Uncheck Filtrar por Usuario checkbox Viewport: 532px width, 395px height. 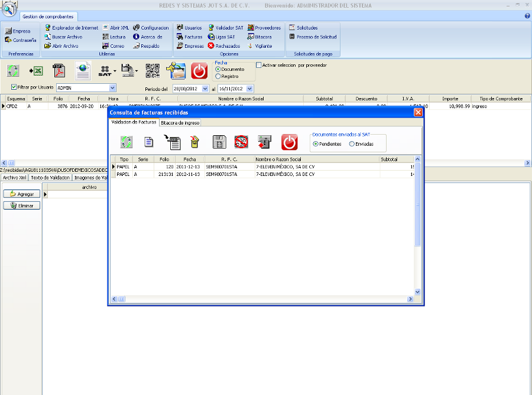[x=14, y=87]
